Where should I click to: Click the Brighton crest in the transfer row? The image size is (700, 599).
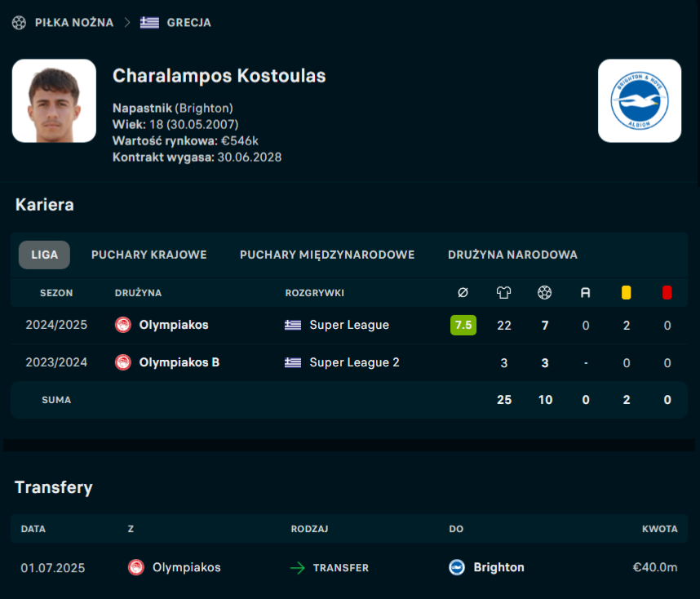tap(457, 567)
